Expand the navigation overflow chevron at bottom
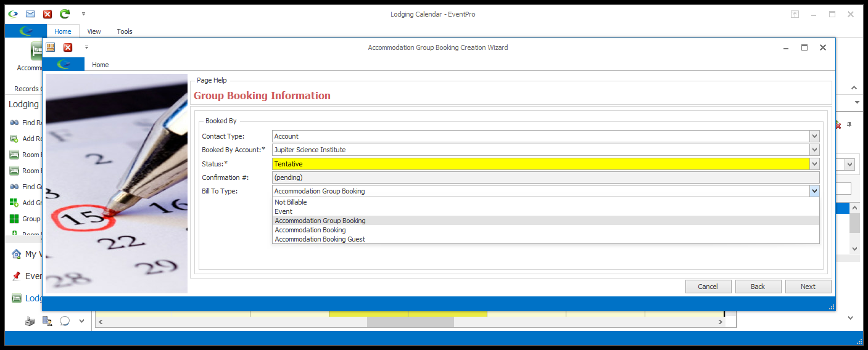The image size is (868, 350). (x=81, y=321)
